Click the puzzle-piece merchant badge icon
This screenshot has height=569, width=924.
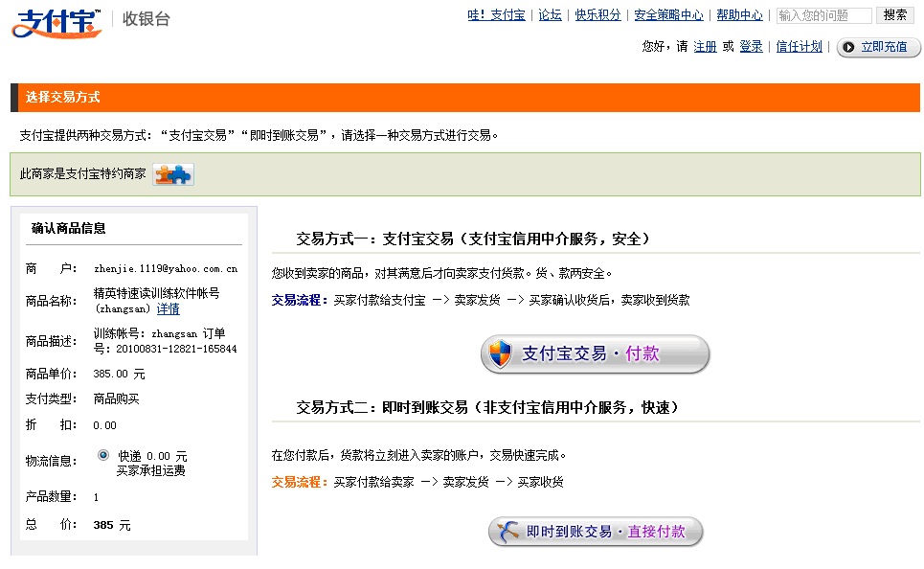173,174
